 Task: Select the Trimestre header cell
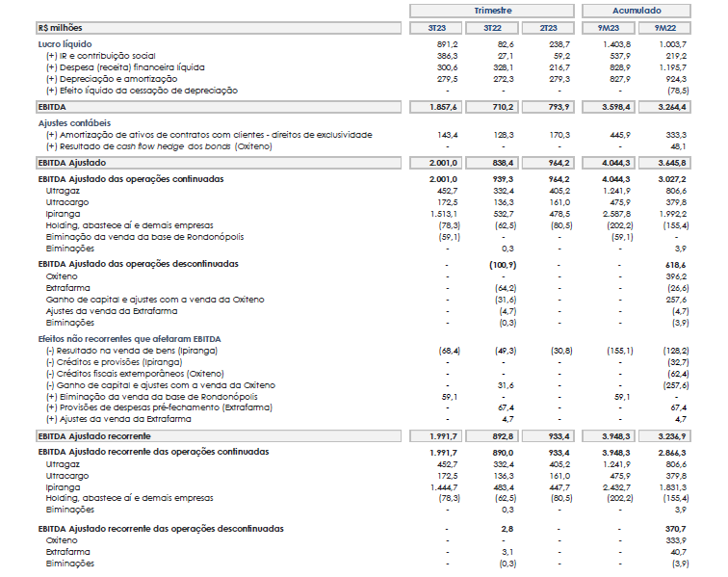(x=492, y=11)
